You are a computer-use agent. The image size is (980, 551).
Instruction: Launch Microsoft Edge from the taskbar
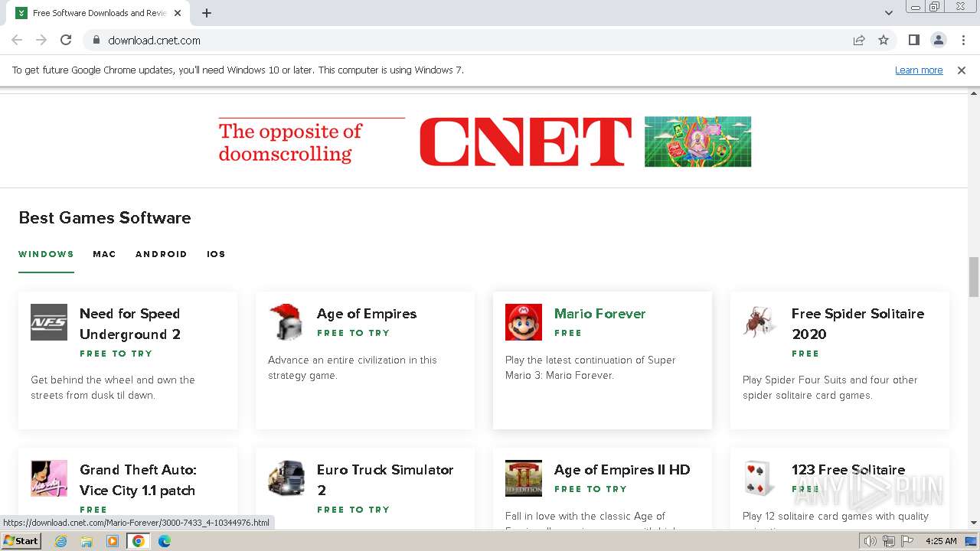(165, 541)
